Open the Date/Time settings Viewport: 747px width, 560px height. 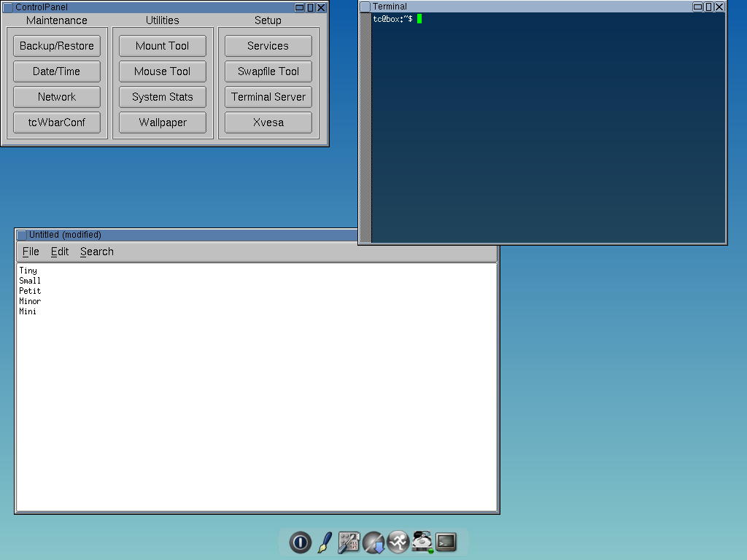(x=57, y=71)
